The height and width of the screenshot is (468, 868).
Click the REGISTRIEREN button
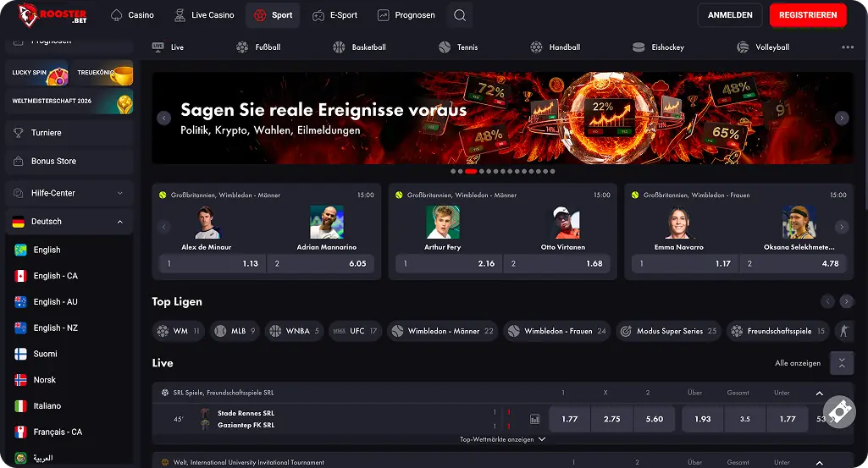(x=808, y=15)
